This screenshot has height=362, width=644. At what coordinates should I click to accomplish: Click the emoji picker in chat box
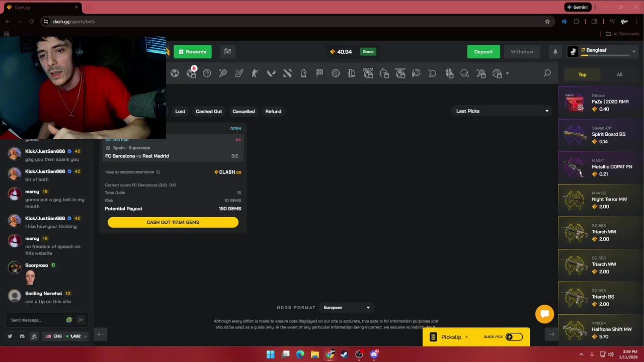pyautogui.click(x=69, y=320)
